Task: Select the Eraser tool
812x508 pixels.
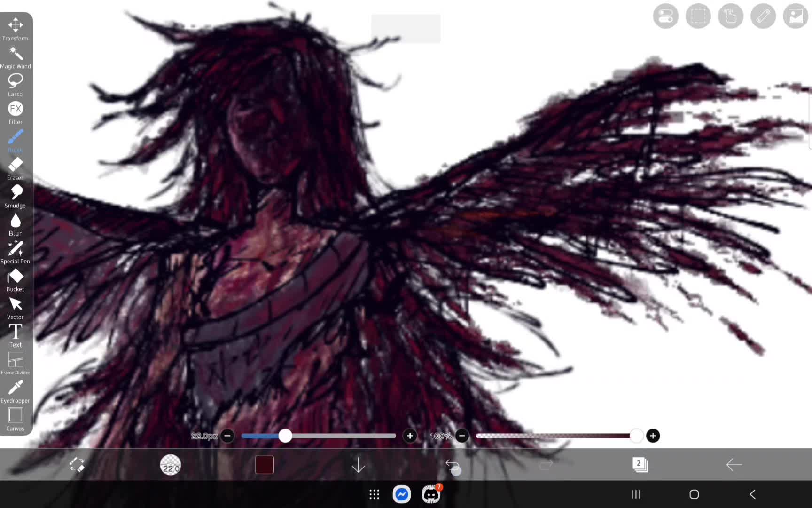Action: click(15, 169)
